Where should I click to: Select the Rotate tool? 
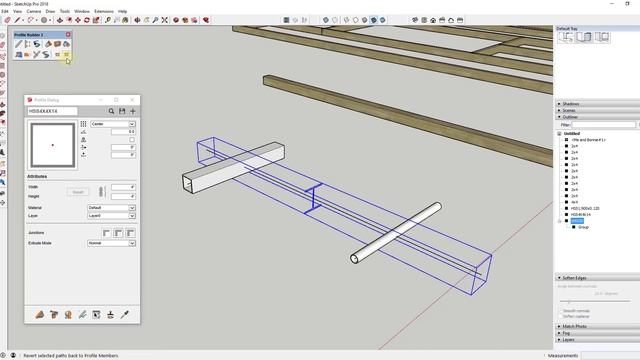pos(87,20)
